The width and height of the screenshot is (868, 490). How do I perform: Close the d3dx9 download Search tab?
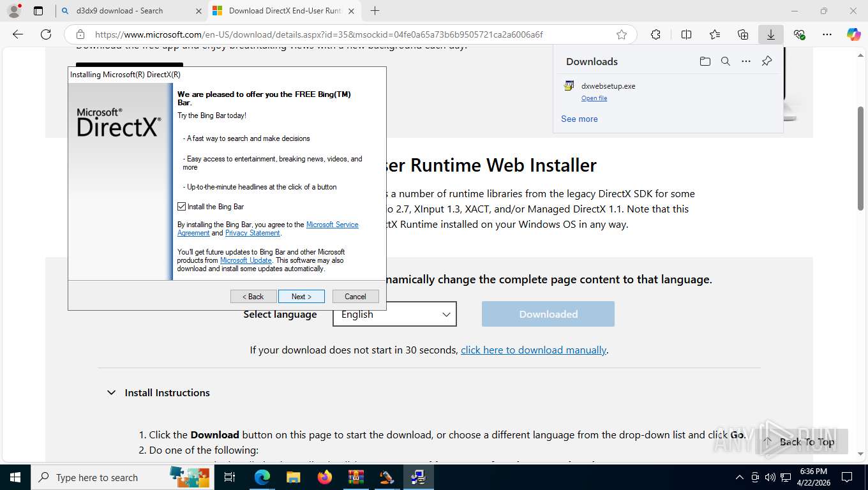(x=198, y=11)
